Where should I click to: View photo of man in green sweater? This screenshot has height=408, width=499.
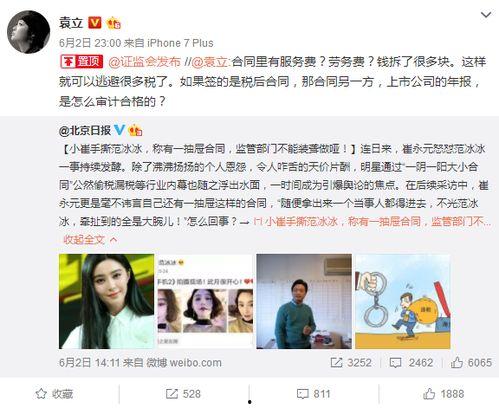[x=304, y=301]
